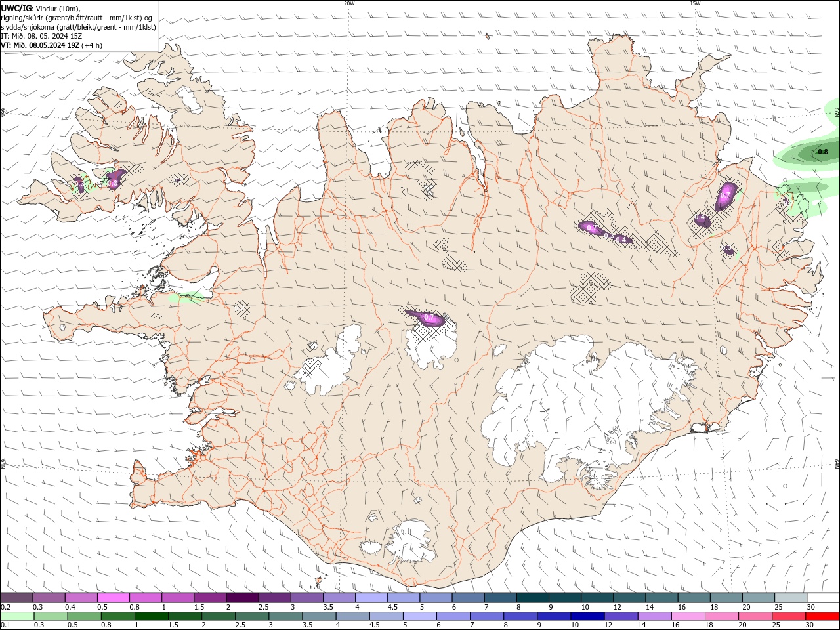Click the 20W longitude label

(349, 3)
